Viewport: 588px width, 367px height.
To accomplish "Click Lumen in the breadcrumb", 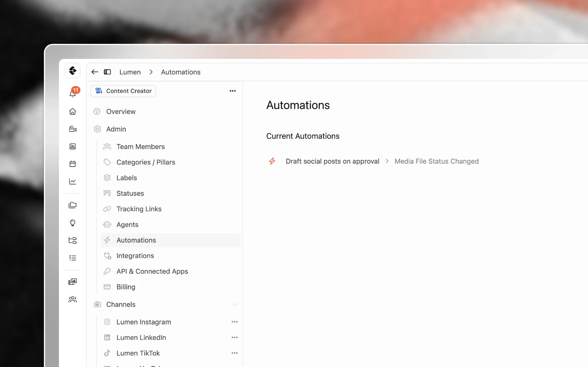I will point(130,72).
